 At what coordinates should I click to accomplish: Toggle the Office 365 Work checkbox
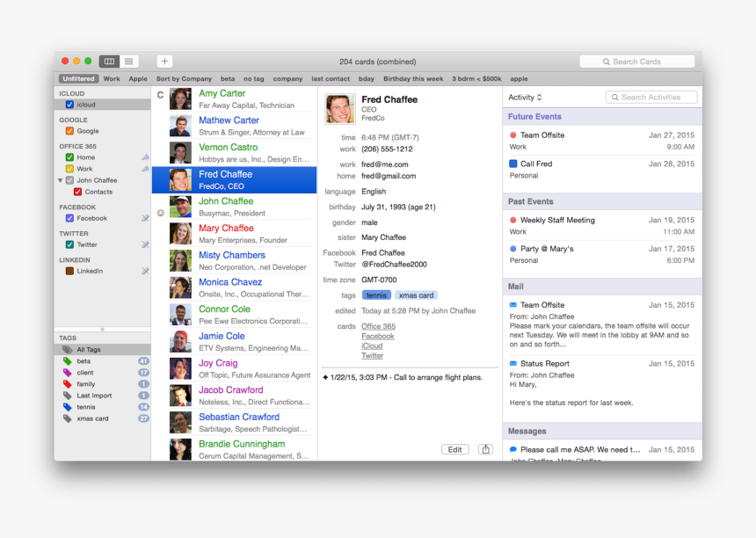coord(69,169)
